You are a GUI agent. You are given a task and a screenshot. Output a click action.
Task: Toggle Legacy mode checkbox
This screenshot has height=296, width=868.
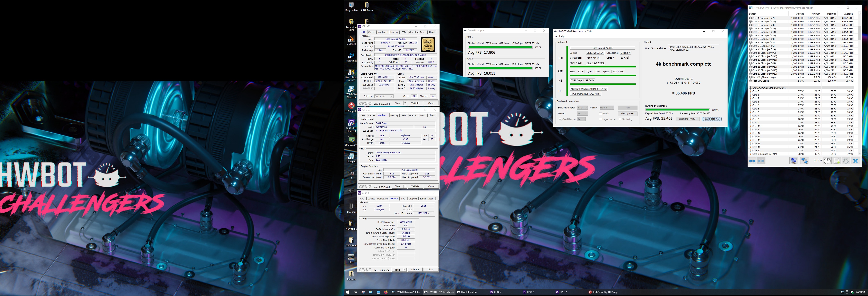(x=600, y=119)
